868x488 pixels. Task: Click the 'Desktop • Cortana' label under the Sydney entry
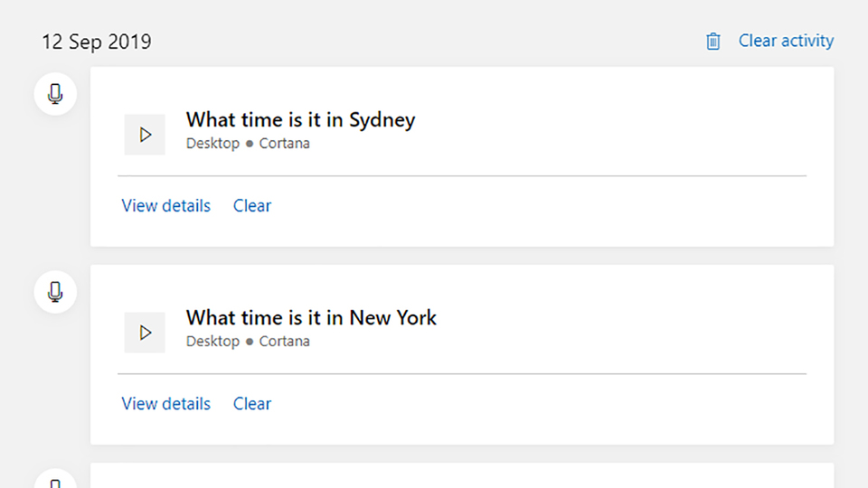tap(248, 144)
